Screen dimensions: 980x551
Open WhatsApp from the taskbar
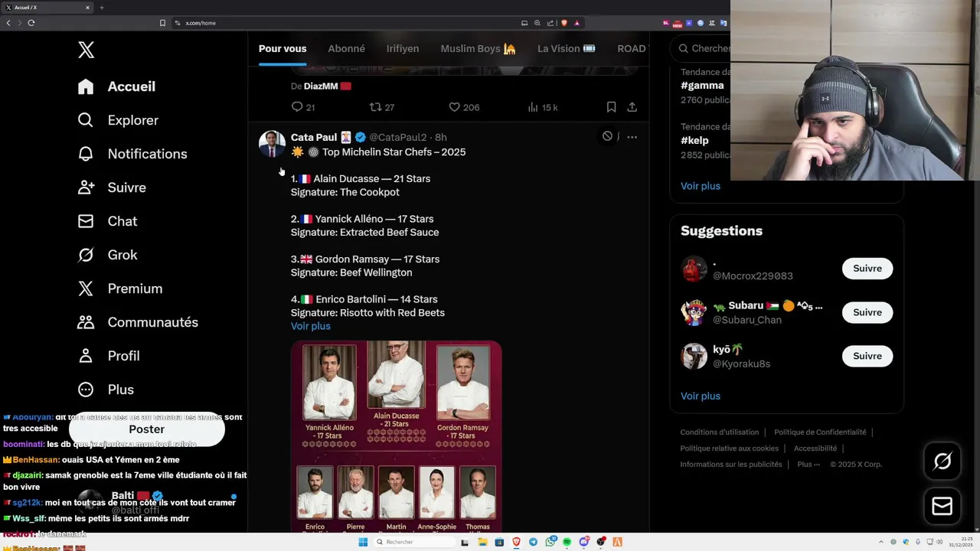point(550,542)
